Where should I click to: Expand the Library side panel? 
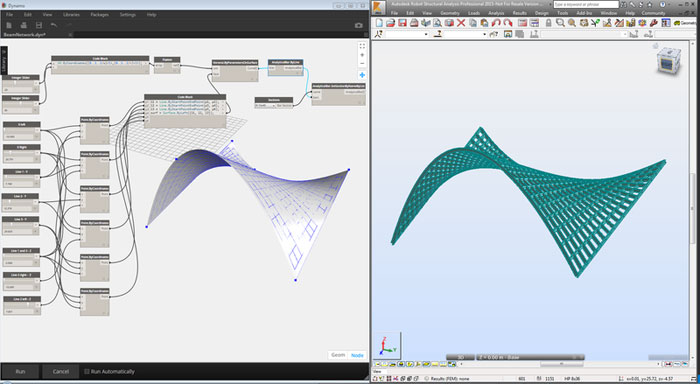point(4,61)
